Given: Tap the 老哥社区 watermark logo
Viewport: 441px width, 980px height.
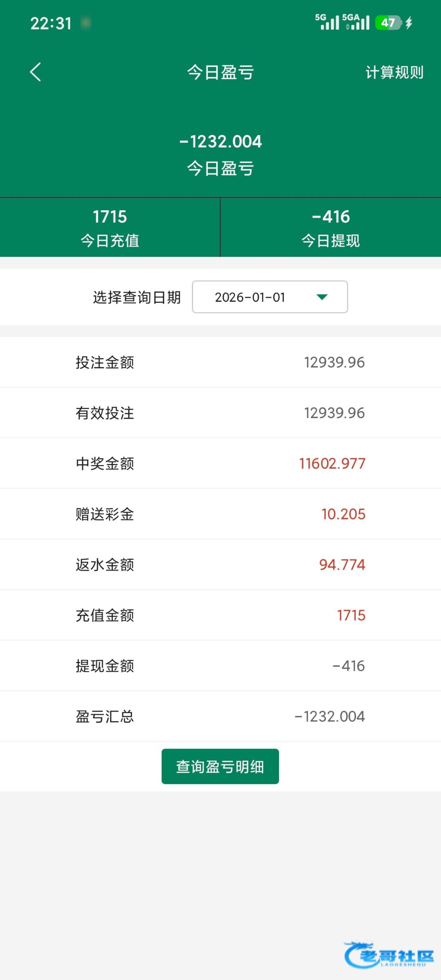Looking at the screenshot, I should tap(389, 955).
